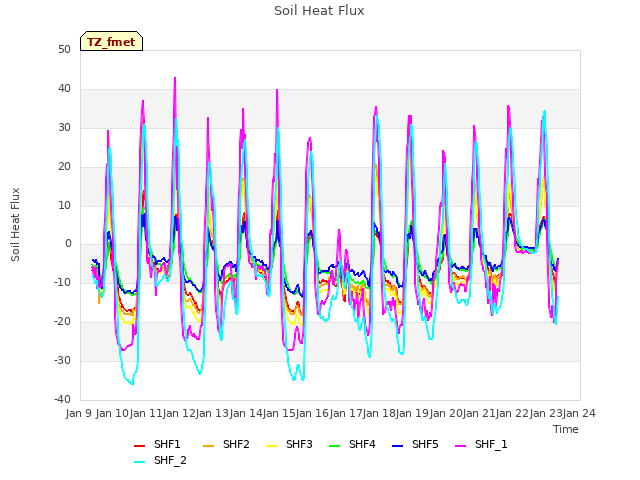The width and height of the screenshot is (640, 480).
Task: Toggle the SHF2 legend entry
Action: point(226,444)
